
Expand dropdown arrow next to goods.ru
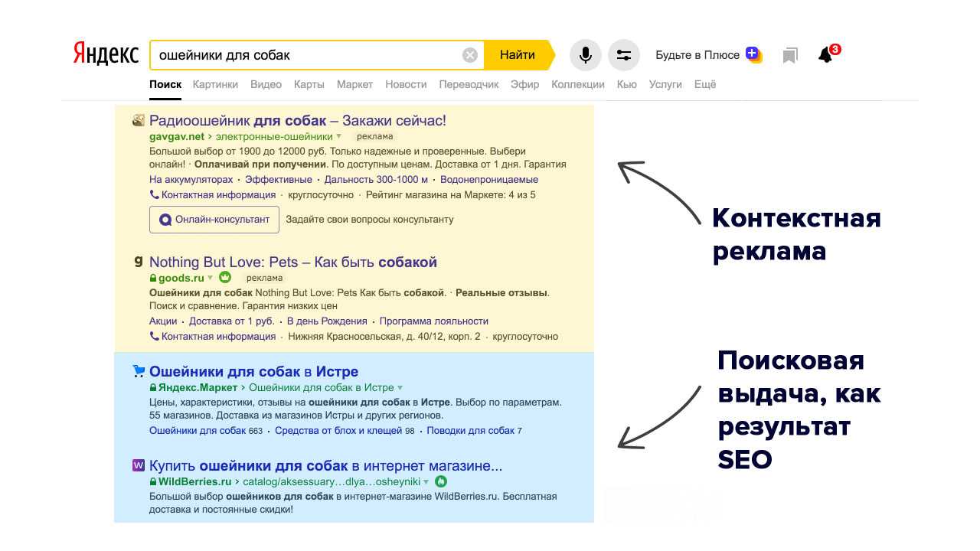pos(210,279)
